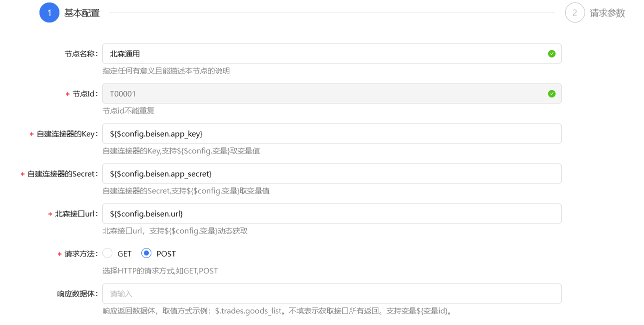Click the step 2 circle icon
The height and width of the screenshot is (325, 644).
pyautogui.click(x=575, y=13)
